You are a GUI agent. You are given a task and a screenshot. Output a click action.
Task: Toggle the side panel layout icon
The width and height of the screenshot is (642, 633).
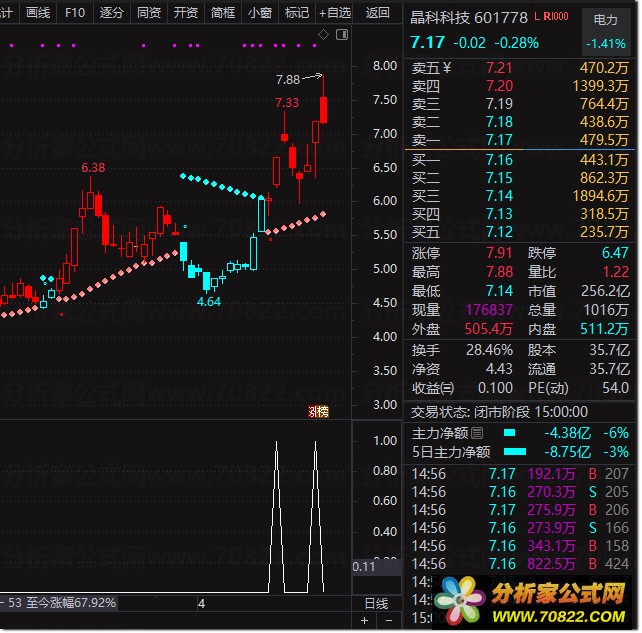pos(342,35)
